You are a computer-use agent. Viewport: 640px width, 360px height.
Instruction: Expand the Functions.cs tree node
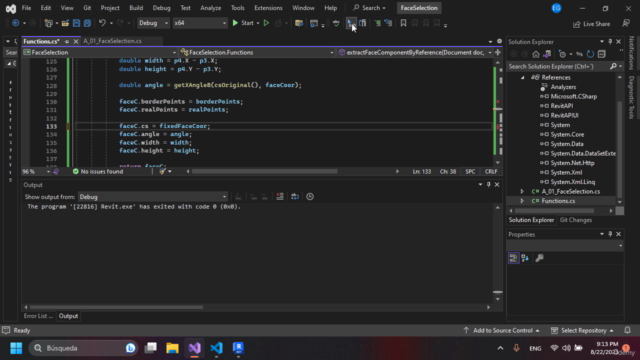point(522,201)
